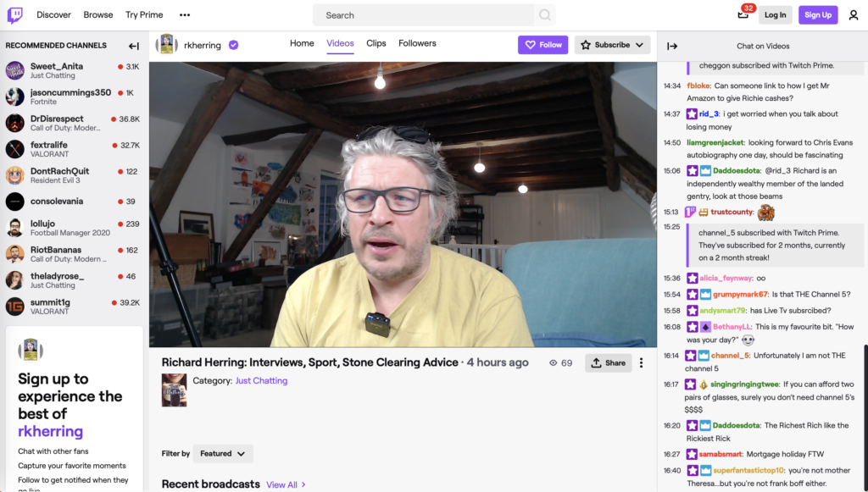Viewport: 868px width, 492px height.
Task: Click the Recent broadcasts heading
Action: (211, 484)
